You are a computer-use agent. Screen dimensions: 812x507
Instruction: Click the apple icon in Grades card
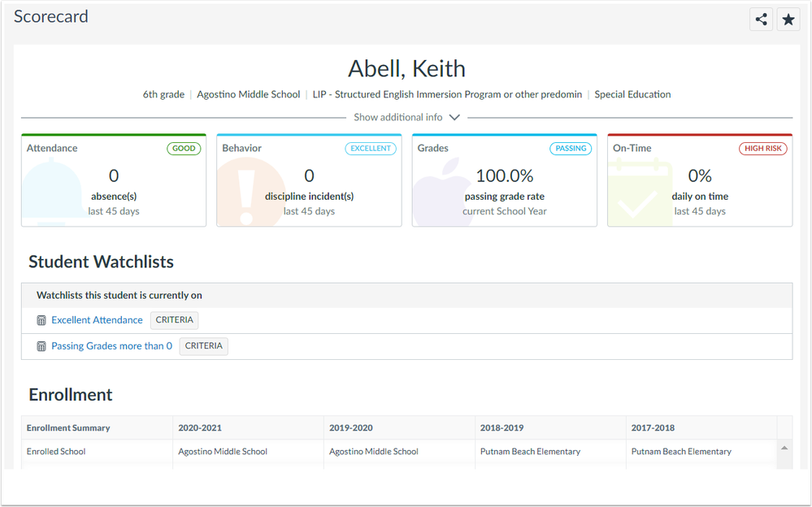pos(443,192)
